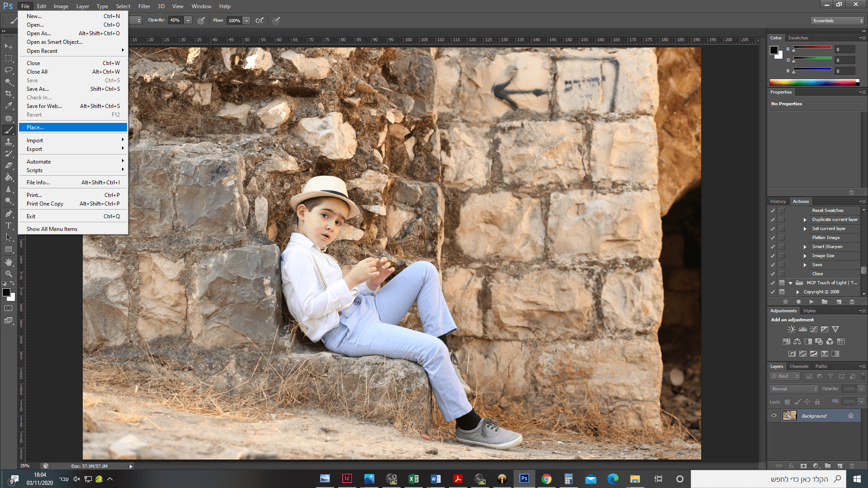The height and width of the screenshot is (488, 868).
Task: Click Show All Menu Items
Action: [x=52, y=229]
